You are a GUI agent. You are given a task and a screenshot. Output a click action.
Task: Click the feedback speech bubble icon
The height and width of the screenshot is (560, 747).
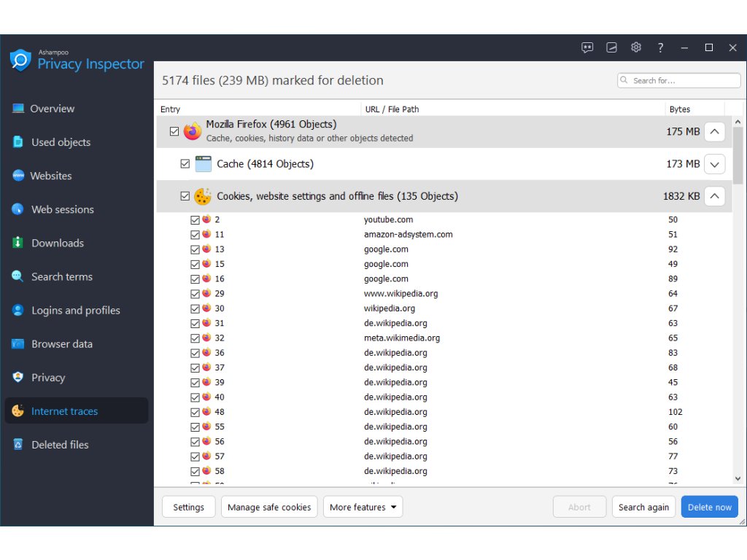pos(587,47)
